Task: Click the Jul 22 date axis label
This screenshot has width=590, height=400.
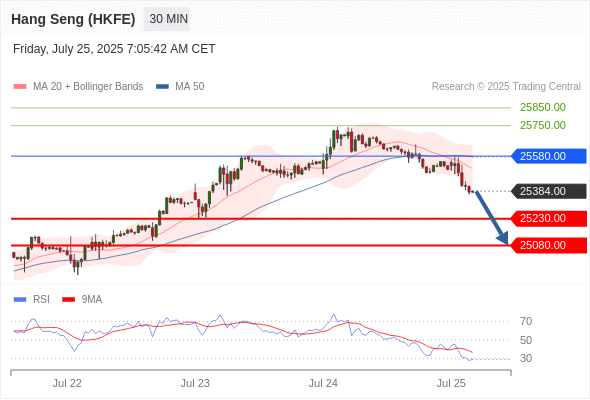Action: tap(67, 383)
